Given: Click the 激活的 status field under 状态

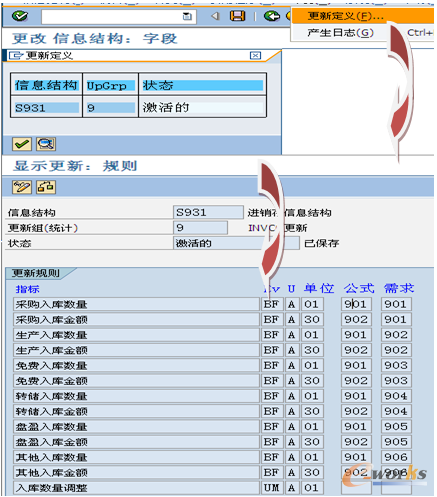Looking at the screenshot, I should point(236,243).
